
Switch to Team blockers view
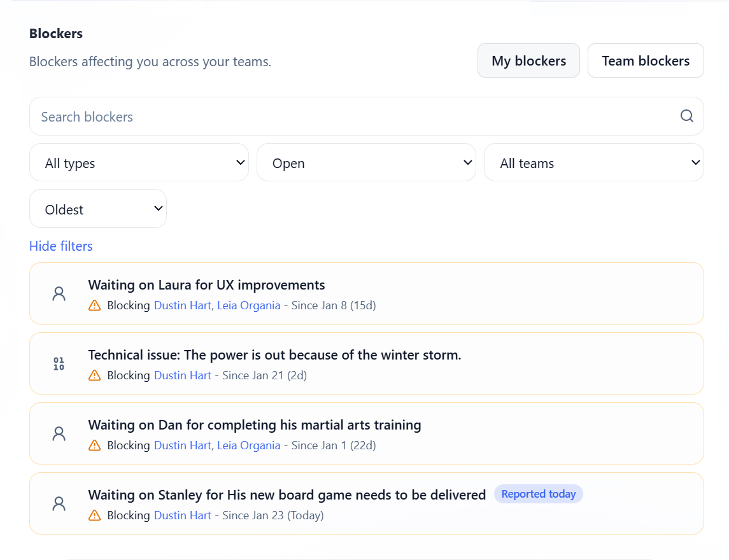click(646, 60)
